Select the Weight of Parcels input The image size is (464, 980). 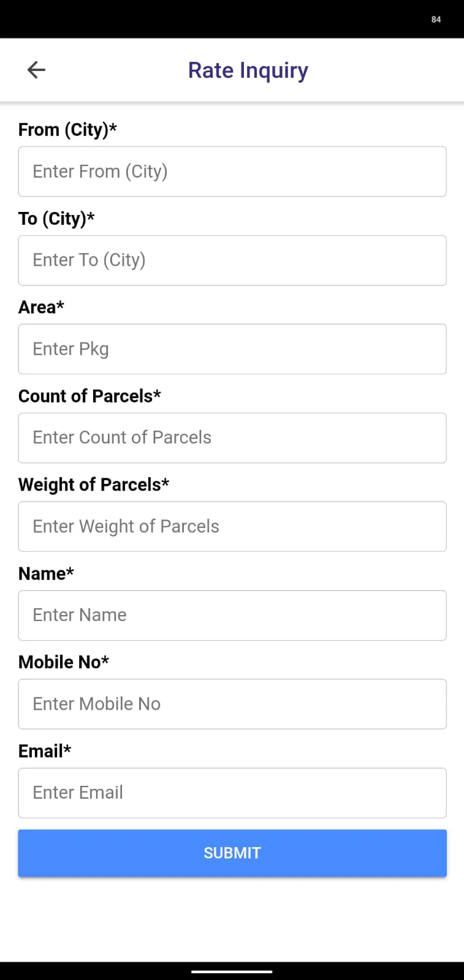(232, 527)
